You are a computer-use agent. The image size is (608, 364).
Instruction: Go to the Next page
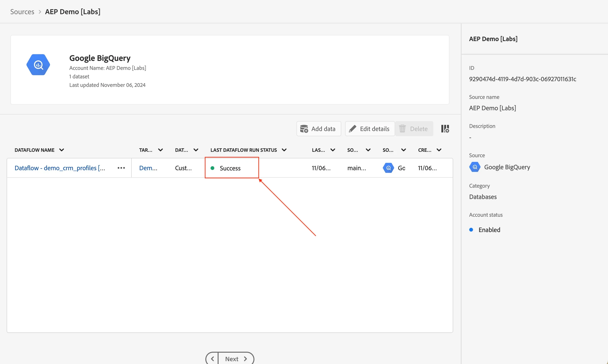pyautogui.click(x=236, y=359)
